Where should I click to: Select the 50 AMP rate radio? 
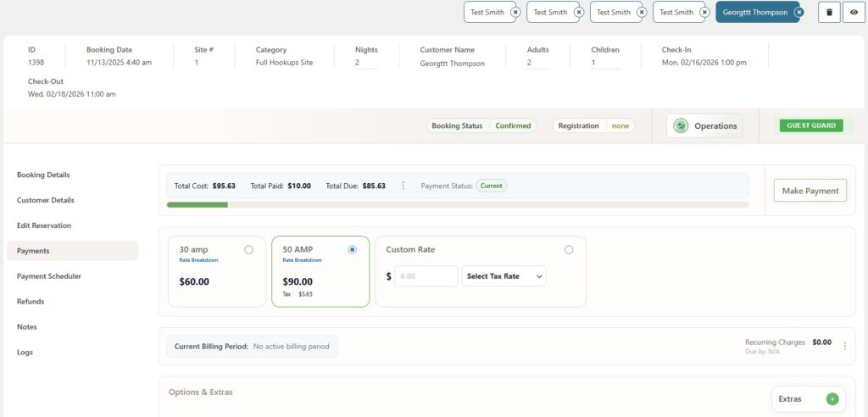tap(353, 250)
